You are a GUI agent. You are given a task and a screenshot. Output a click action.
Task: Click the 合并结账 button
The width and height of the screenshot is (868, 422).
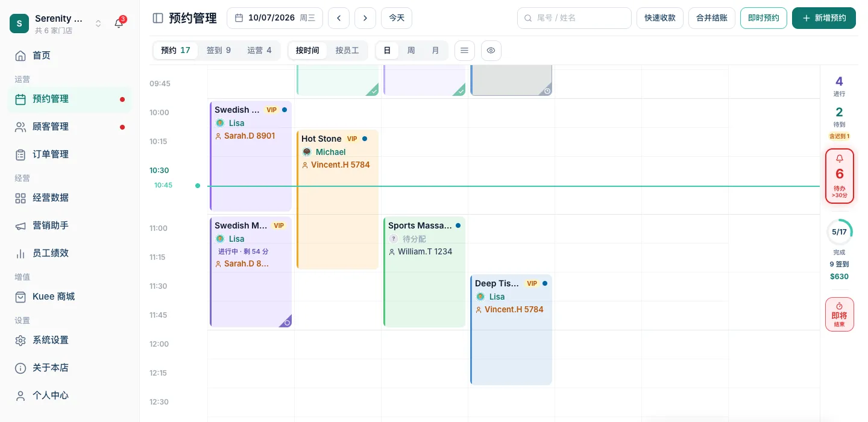point(712,18)
